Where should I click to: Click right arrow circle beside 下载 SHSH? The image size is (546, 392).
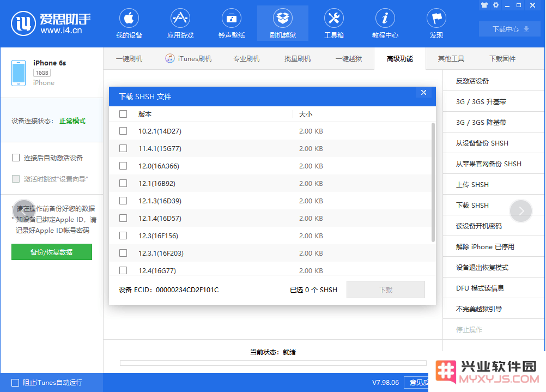pyautogui.click(x=521, y=211)
